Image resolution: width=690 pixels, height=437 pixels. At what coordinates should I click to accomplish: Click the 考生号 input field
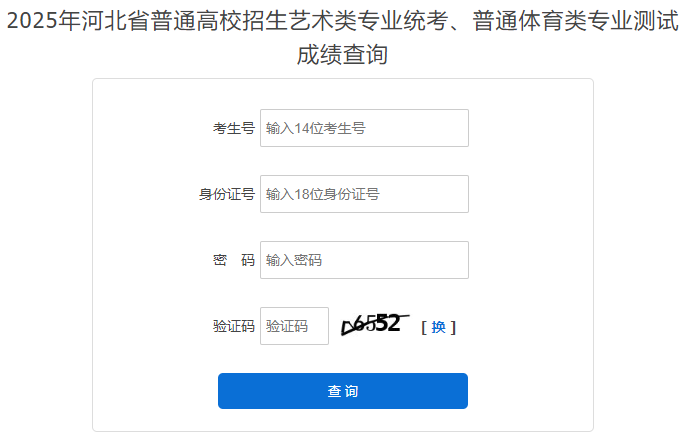[x=364, y=128]
